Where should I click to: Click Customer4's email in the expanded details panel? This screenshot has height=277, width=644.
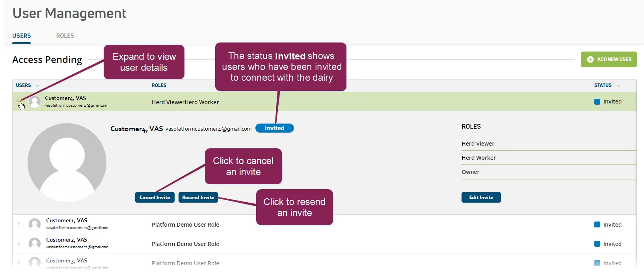(x=208, y=129)
